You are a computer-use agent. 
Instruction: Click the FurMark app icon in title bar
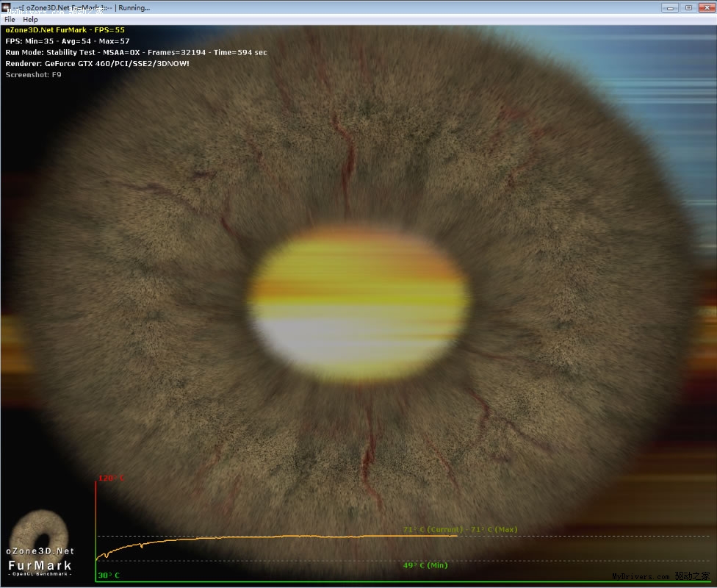click(6, 7)
